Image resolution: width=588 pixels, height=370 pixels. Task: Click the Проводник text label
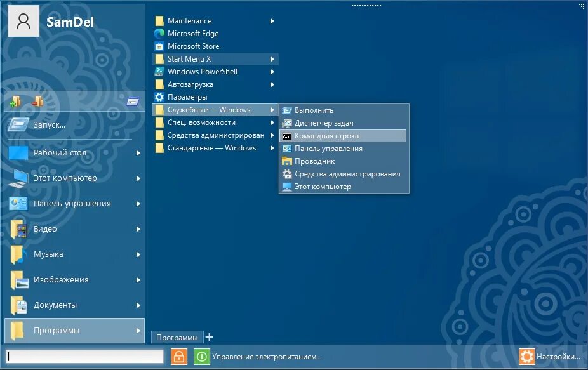click(314, 161)
